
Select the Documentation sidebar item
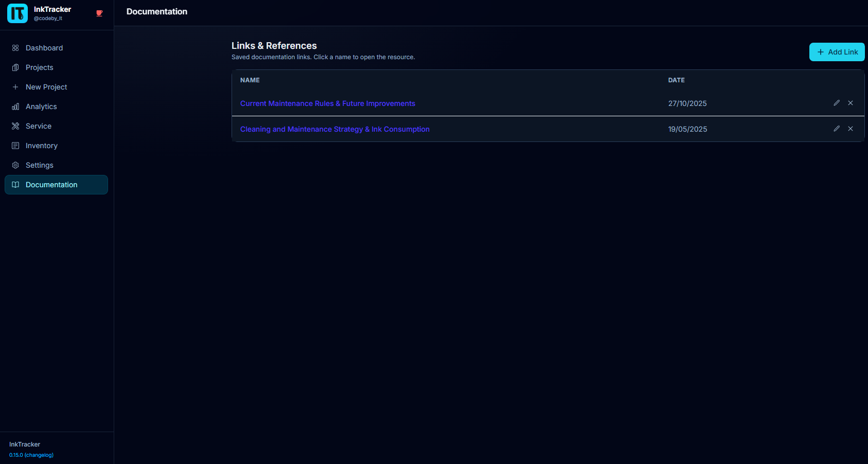[57, 185]
